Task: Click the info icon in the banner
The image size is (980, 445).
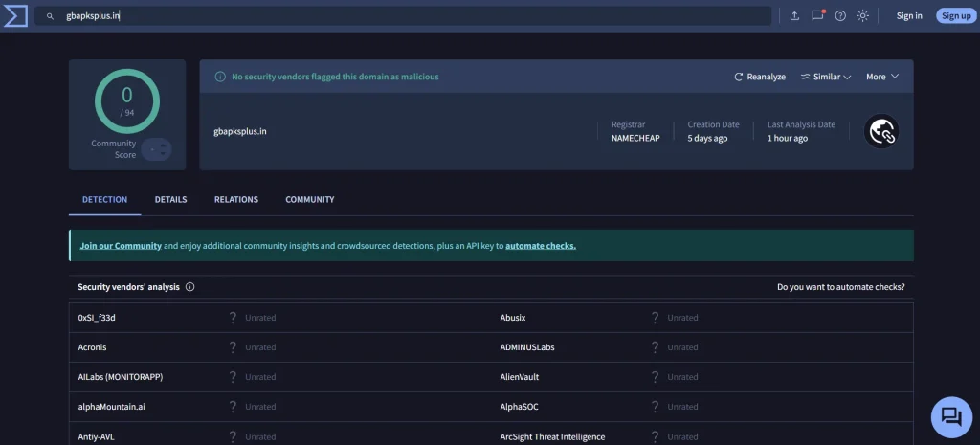Action: (x=220, y=77)
